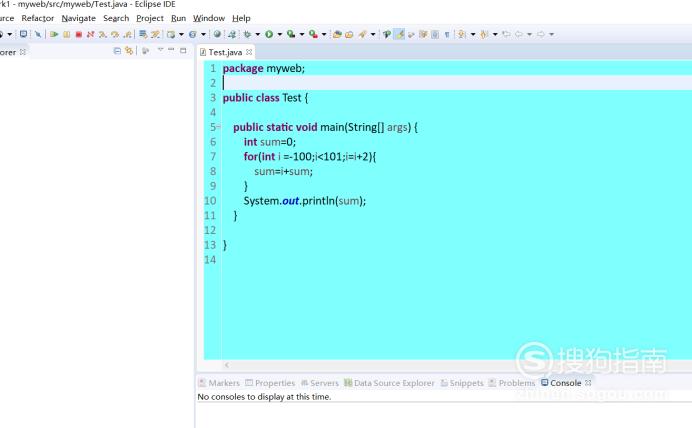Close the Test.java editor tab
Viewport: 692px width, 428px height.
[x=249, y=52]
